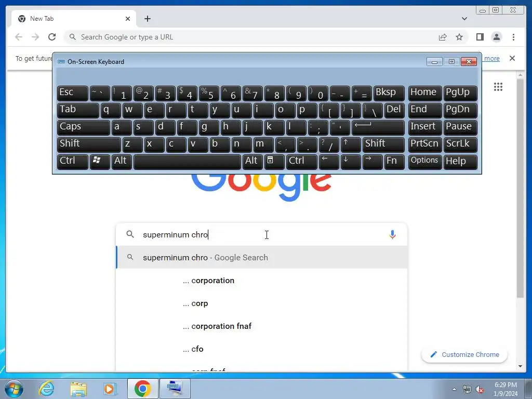Open a new Chrome tab
532x399 pixels.
[147, 19]
